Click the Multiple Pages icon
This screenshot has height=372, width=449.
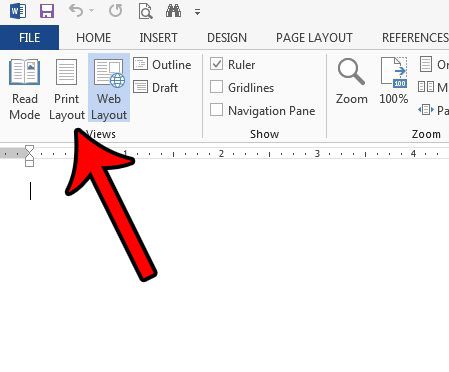click(x=426, y=87)
